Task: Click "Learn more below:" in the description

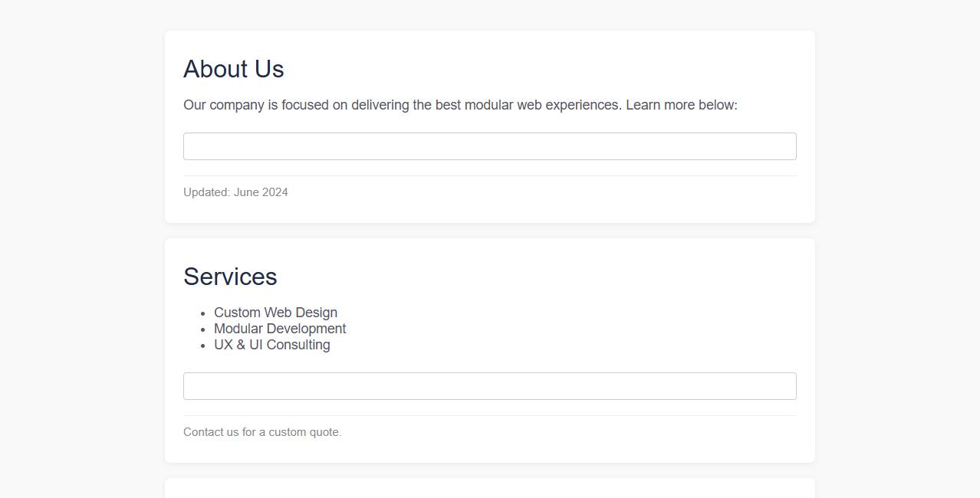Action: (x=681, y=105)
